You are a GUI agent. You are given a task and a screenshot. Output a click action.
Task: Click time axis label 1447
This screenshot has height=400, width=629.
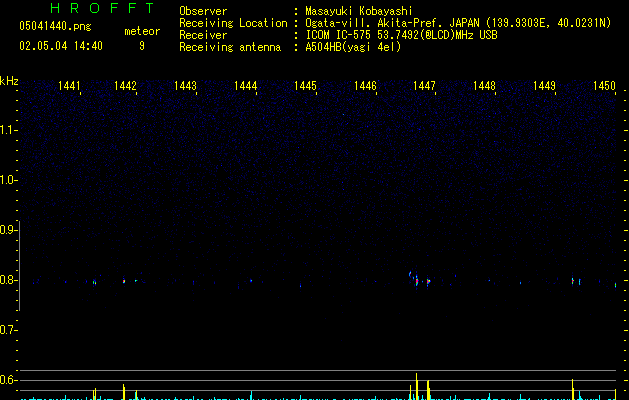click(x=424, y=86)
